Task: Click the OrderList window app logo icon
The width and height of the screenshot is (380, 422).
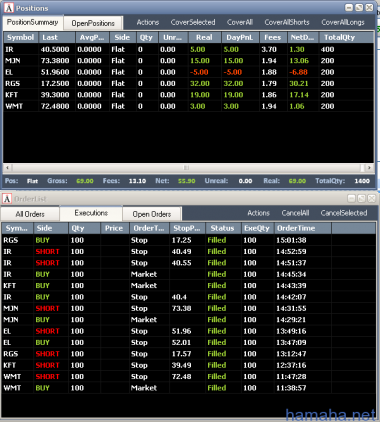Action: [7, 199]
